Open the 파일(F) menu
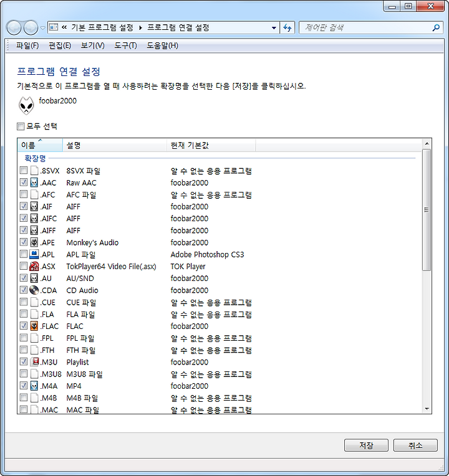This screenshot has height=476, width=449. [27, 45]
